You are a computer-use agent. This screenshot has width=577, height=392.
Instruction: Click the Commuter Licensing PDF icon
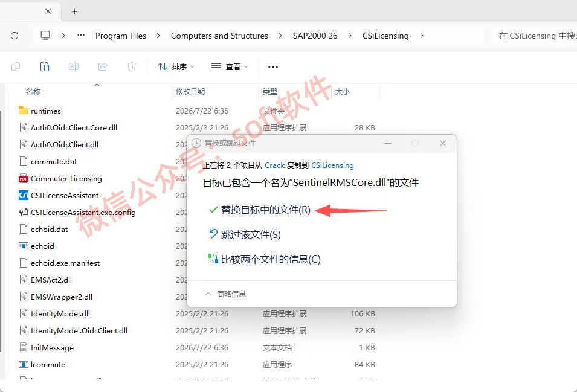(23, 178)
